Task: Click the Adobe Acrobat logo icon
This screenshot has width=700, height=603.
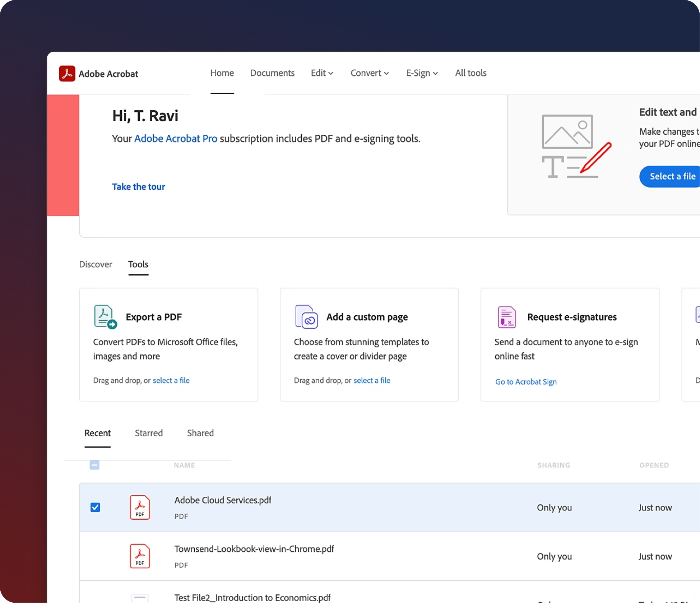Action: (x=67, y=73)
